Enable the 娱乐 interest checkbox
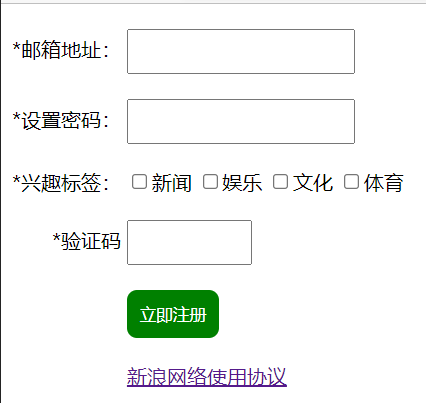Viewport: 426px width, 403px height. (x=210, y=182)
